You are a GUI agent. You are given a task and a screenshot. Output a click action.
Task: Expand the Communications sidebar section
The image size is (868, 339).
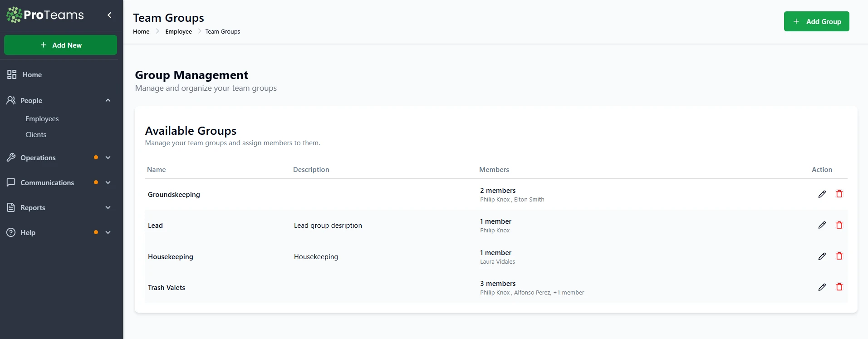[x=108, y=182]
